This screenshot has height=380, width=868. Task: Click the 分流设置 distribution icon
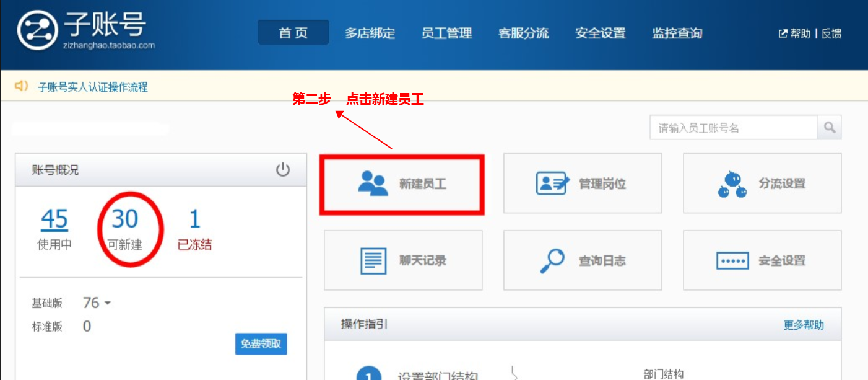(732, 184)
